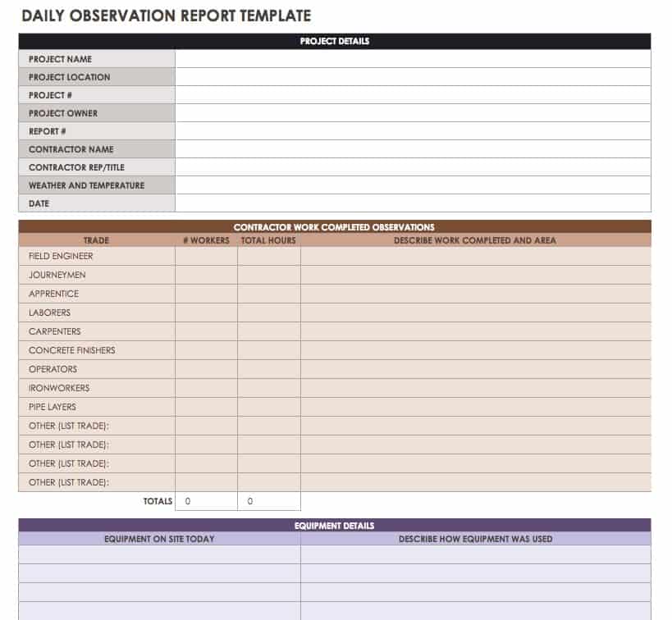Select the # Workers cell for Field Engineer
Screen dimensions: 672x620
206,256
